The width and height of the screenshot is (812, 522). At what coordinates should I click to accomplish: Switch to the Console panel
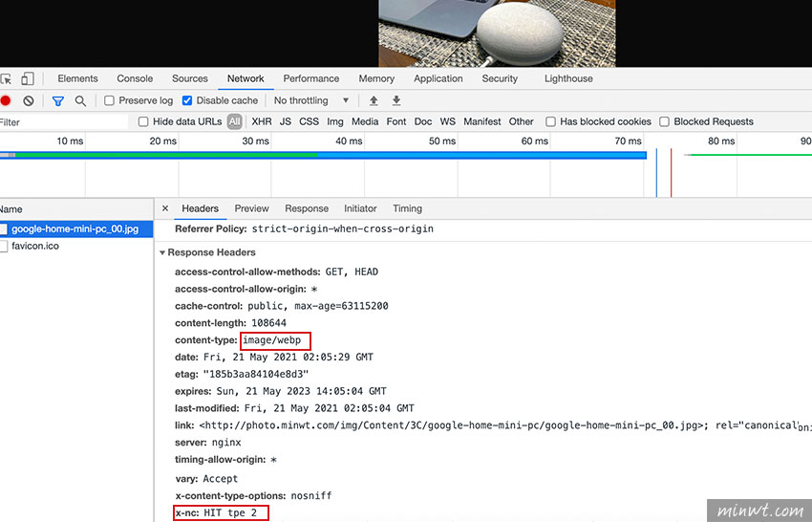tap(135, 78)
